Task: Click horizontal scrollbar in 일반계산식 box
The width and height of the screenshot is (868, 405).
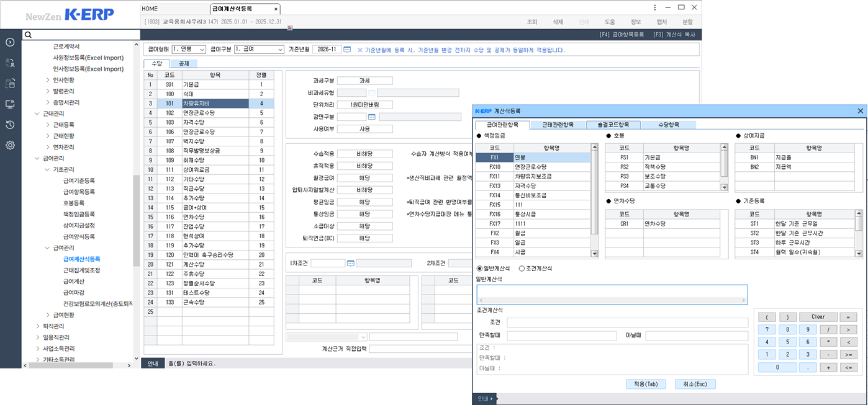Action: pyautogui.click(x=612, y=300)
